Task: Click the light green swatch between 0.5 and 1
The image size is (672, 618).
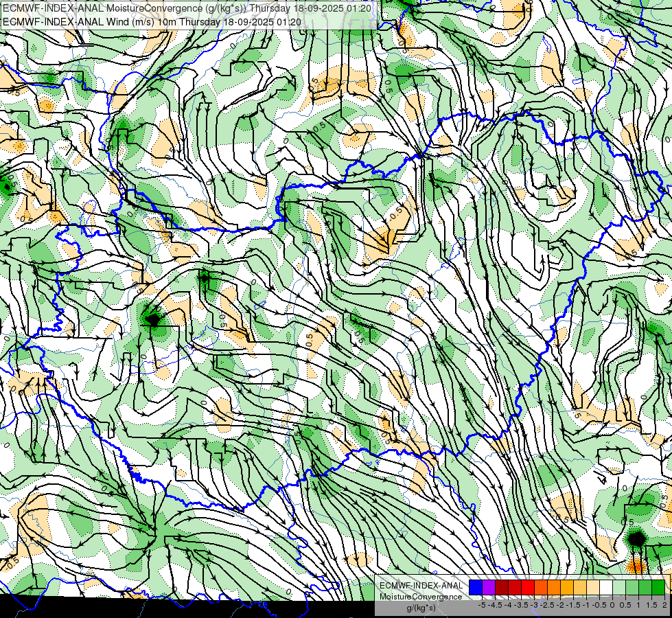Action: pyautogui.click(x=632, y=588)
